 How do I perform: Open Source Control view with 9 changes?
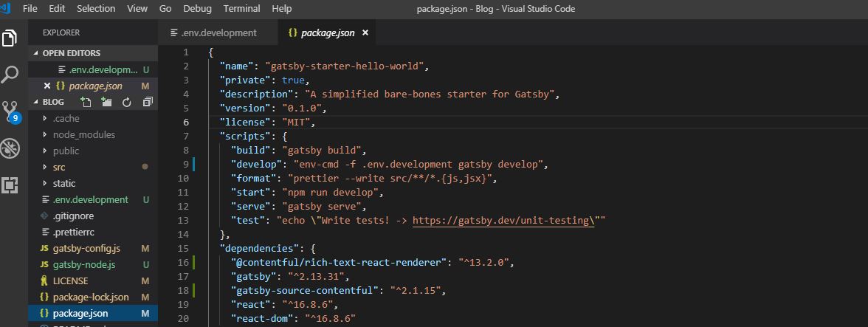[11, 111]
